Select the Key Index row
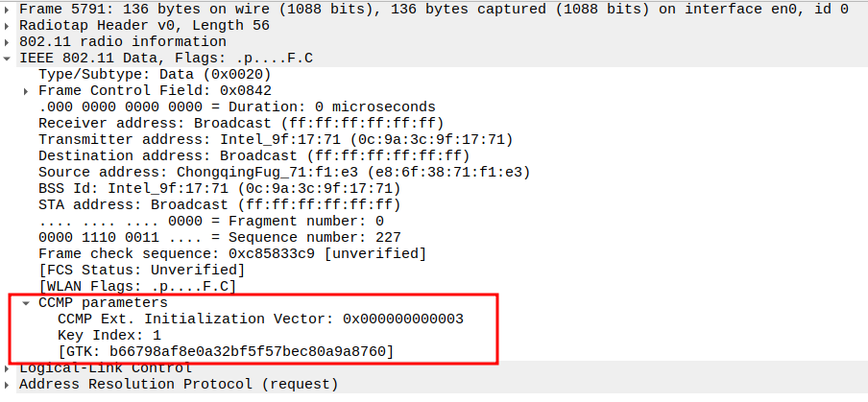Screen dimensions: 868x402 (x=109, y=335)
